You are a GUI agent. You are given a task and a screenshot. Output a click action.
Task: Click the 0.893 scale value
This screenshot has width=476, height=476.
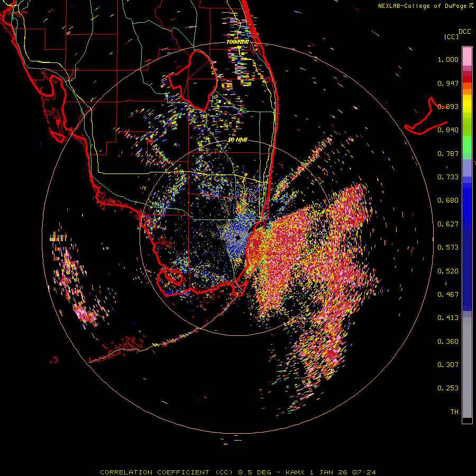point(448,106)
